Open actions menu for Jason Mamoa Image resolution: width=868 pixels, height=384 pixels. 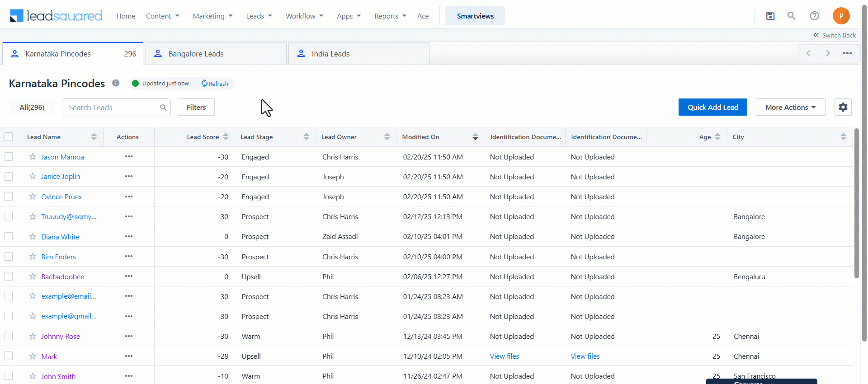(129, 156)
